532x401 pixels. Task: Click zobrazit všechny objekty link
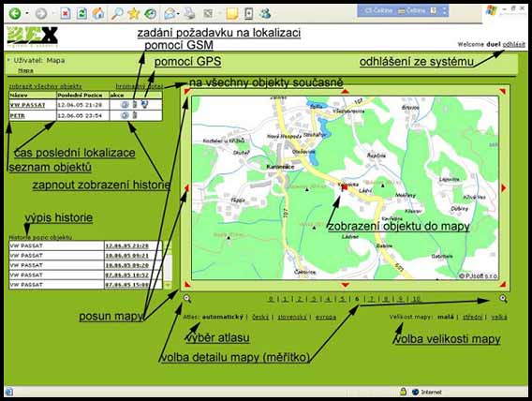(45, 86)
